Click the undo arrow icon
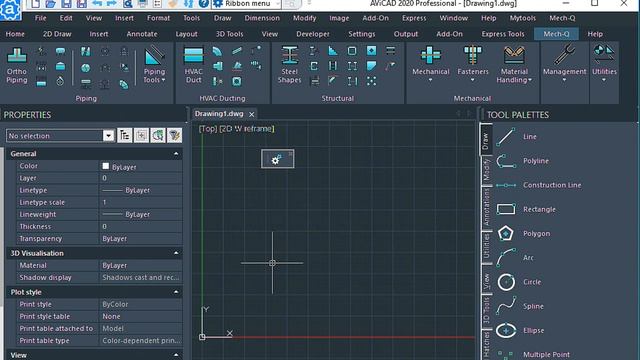Image resolution: width=640 pixels, height=360 pixels. [97, 4]
